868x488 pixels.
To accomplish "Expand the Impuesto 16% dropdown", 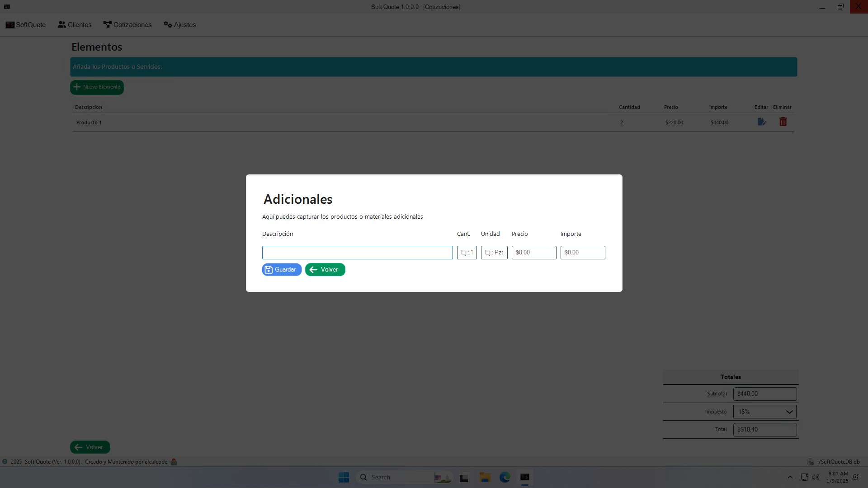I will point(764,412).
